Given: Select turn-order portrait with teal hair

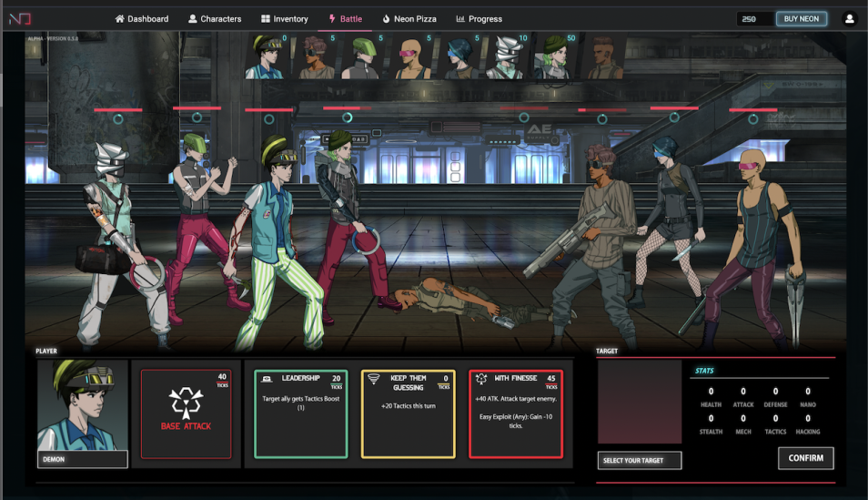Looking at the screenshot, I should click(460, 56).
